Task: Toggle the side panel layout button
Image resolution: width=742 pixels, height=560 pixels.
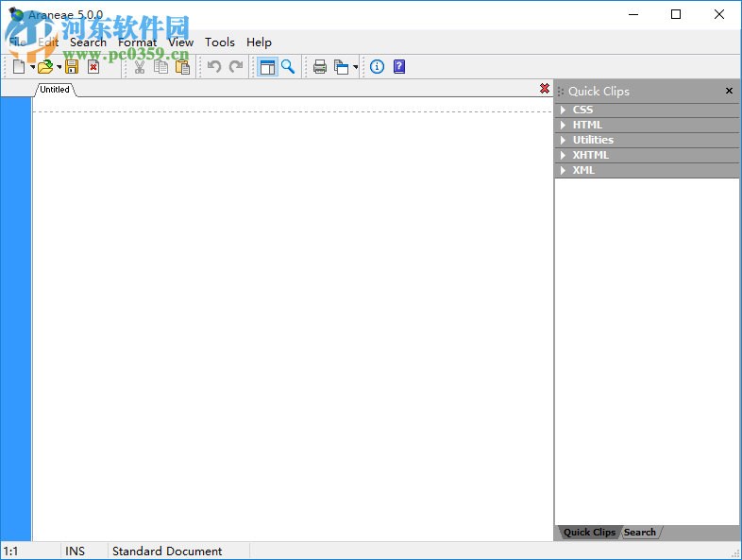Action: pyautogui.click(x=267, y=67)
